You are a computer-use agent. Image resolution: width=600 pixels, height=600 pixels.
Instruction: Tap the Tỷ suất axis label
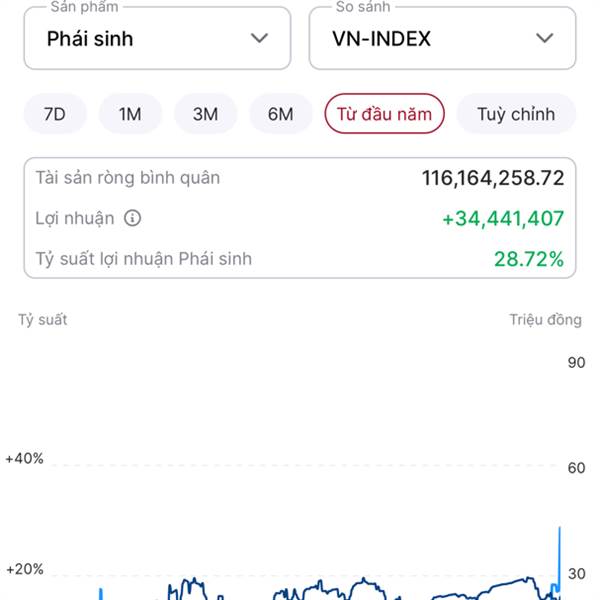click(42, 320)
